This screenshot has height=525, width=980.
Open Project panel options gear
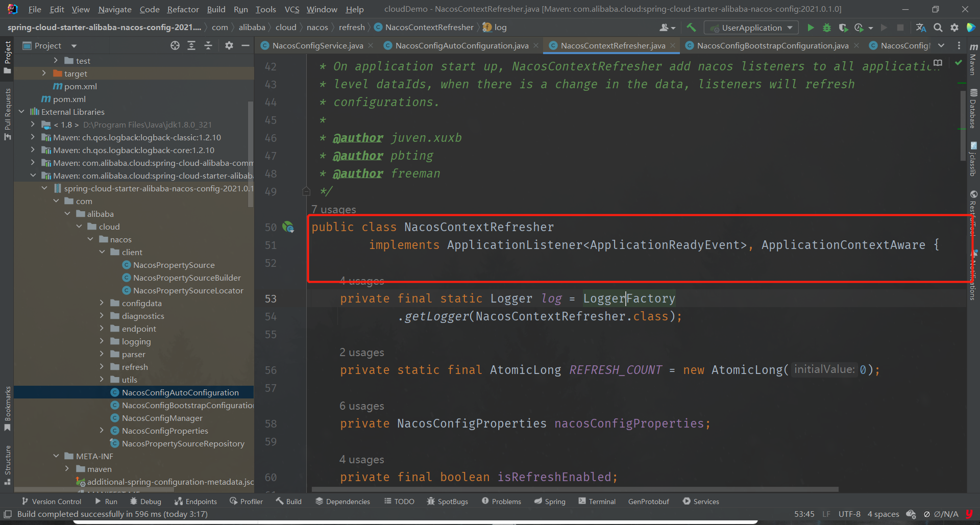click(229, 45)
